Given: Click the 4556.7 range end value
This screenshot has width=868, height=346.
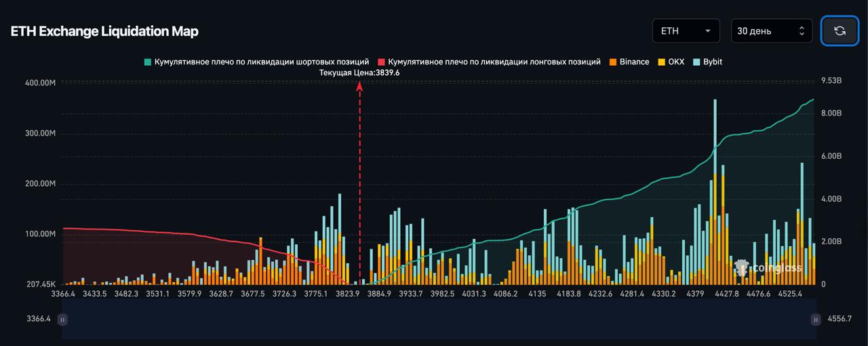Looking at the screenshot, I should 840,319.
